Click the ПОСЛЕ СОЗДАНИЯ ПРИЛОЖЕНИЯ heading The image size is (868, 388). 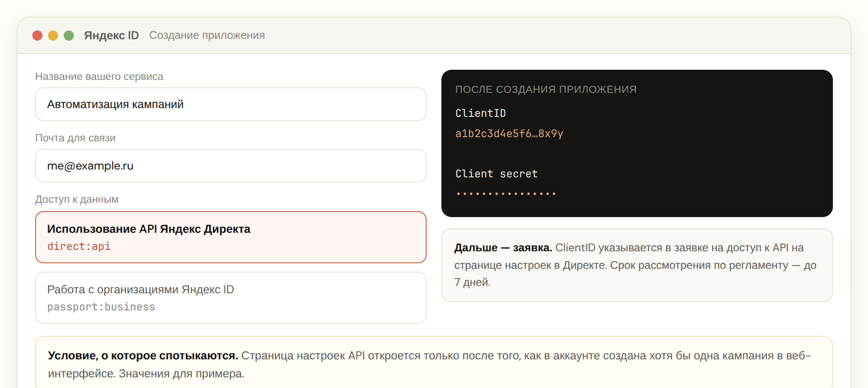click(x=546, y=90)
